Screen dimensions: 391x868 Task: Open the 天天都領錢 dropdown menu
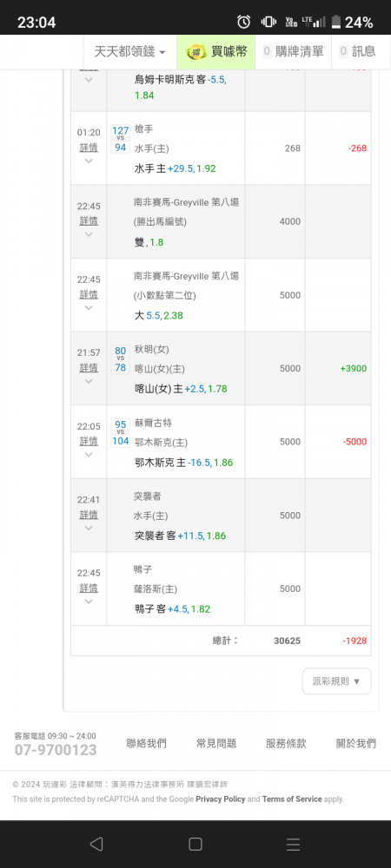coord(129,52)
